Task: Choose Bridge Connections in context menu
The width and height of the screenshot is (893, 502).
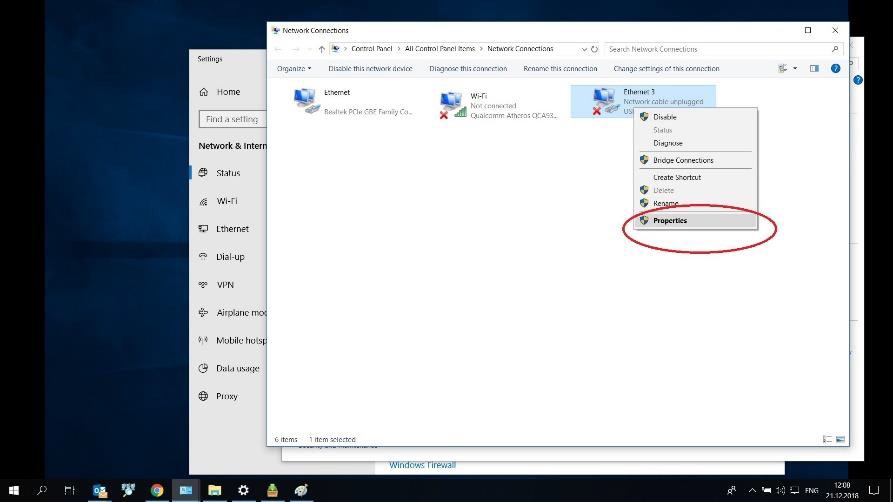Action: coord(696,160)
